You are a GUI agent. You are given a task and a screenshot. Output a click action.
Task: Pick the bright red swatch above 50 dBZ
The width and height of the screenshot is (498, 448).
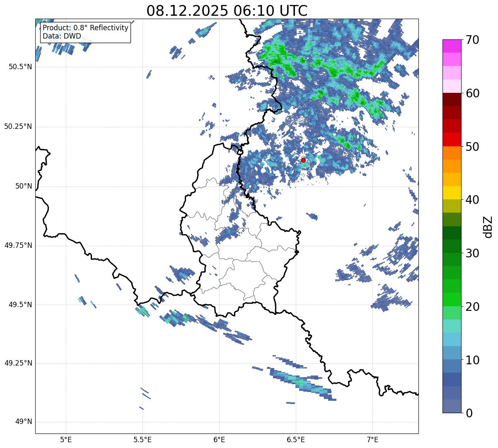click(452, 140)
